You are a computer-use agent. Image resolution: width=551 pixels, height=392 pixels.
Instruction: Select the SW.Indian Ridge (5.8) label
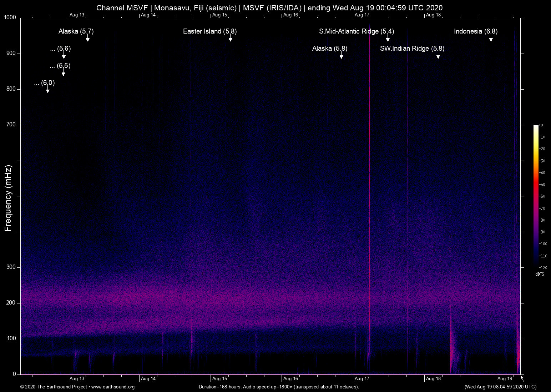coord(412,49)
